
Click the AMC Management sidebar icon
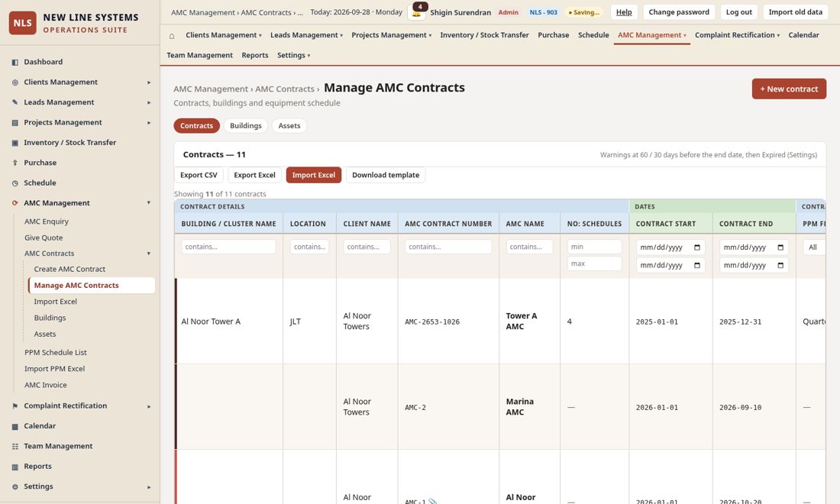(15, 203)
